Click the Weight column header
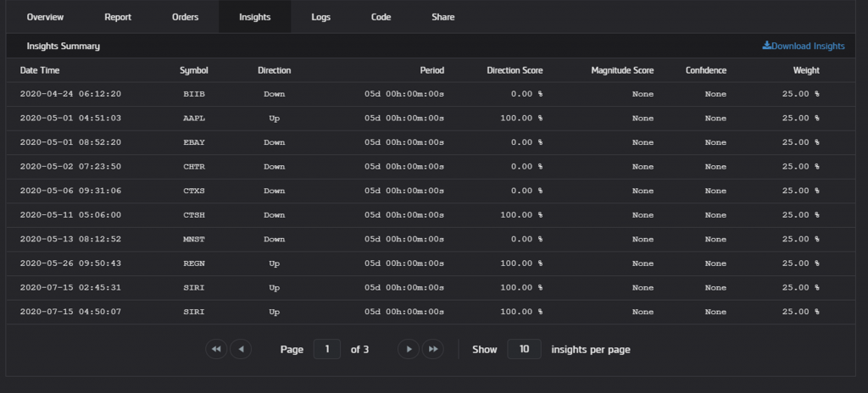Image resolution: width=868 pixels, height=393 pixels. coord(806,70)
